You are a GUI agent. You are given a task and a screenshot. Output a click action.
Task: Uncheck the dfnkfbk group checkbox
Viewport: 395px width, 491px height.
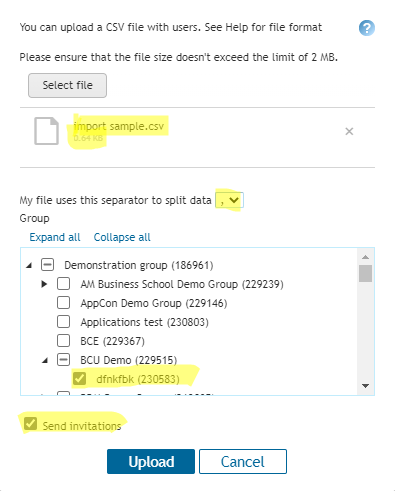pyautogui.click(x=79, y=379)
